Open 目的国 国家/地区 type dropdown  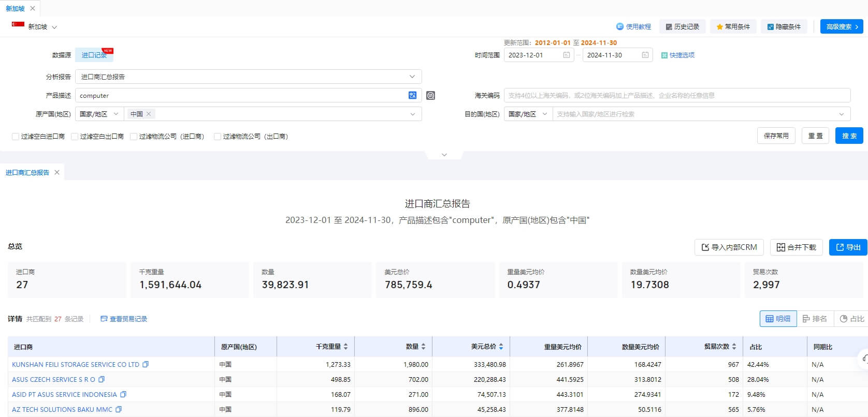pyautogui.click(x=528, y=114)
